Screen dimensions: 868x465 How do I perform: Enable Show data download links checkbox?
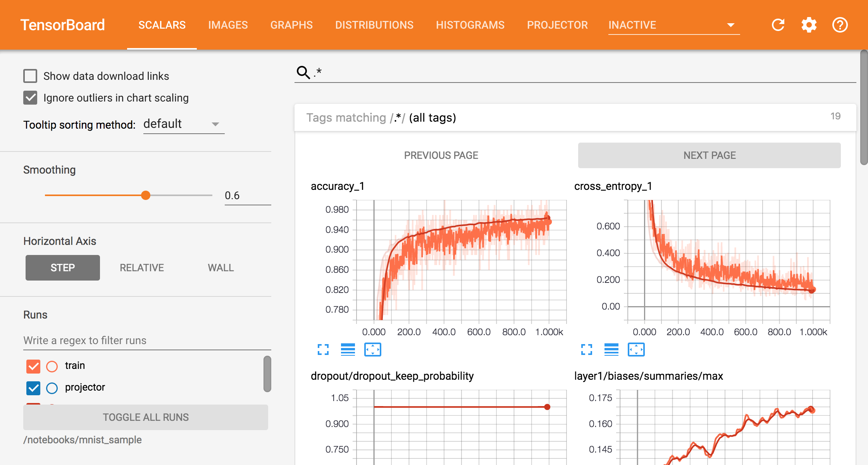coord(30,76)
